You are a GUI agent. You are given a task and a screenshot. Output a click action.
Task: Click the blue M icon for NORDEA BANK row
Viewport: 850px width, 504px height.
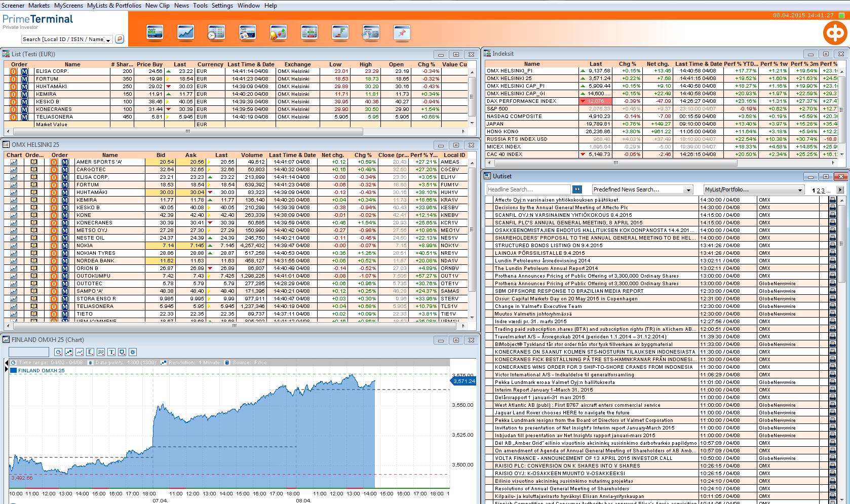click(65, 261)
